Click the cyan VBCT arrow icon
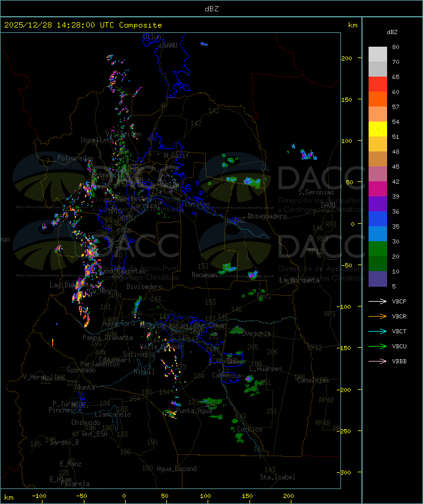This screenshot has height=504, width=423. pyautogui.click(x=378, y=332)
